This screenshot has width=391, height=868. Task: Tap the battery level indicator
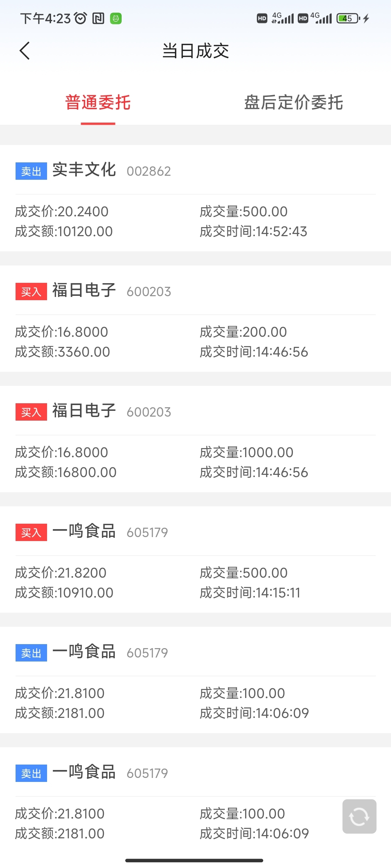[x=348, y=18]
